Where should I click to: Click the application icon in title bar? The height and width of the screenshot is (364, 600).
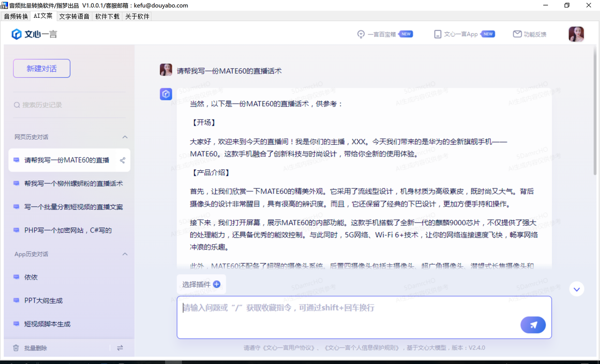4,5
